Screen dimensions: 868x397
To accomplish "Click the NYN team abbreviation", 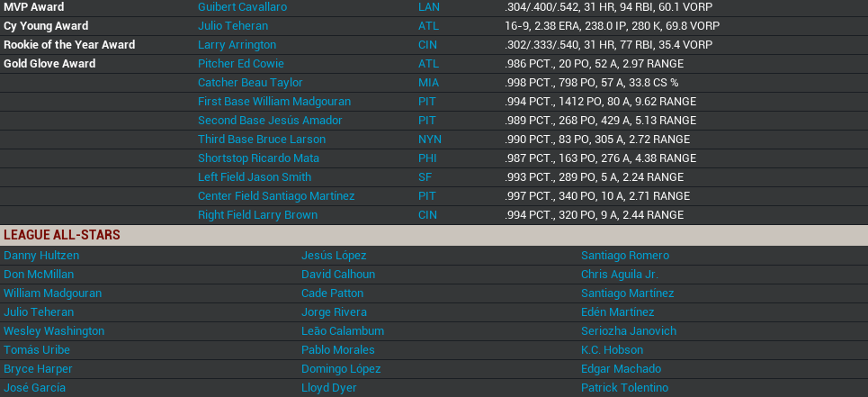I will (430, 140).
